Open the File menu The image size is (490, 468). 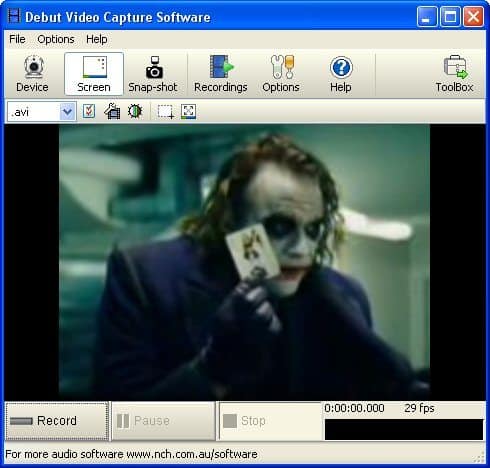(x=17, y=39)
